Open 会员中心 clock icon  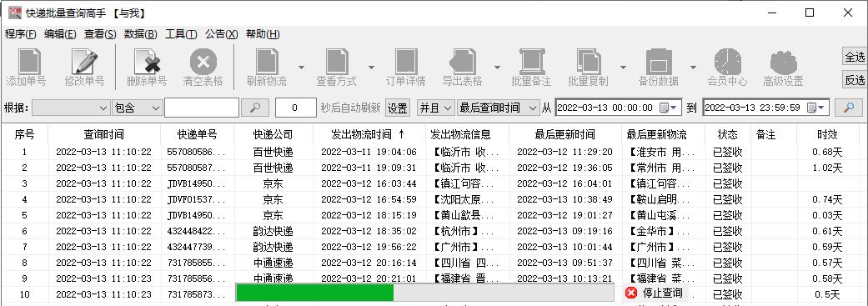point(727,61)
